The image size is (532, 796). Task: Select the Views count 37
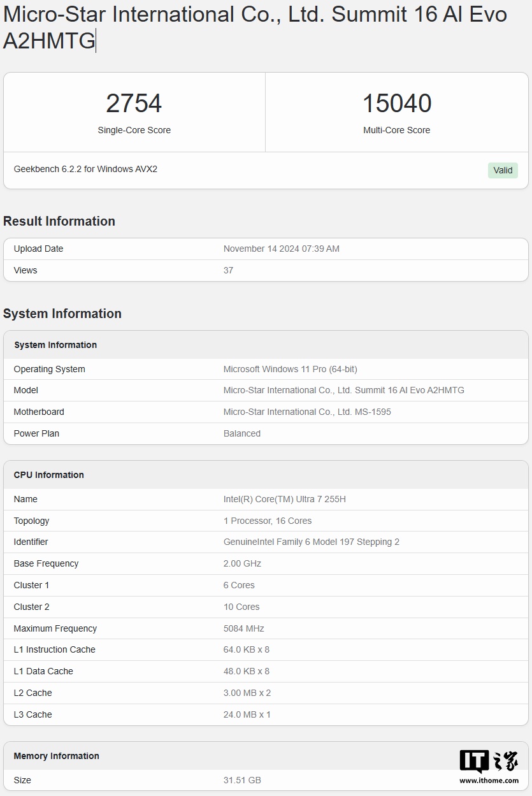coord(228,270)
